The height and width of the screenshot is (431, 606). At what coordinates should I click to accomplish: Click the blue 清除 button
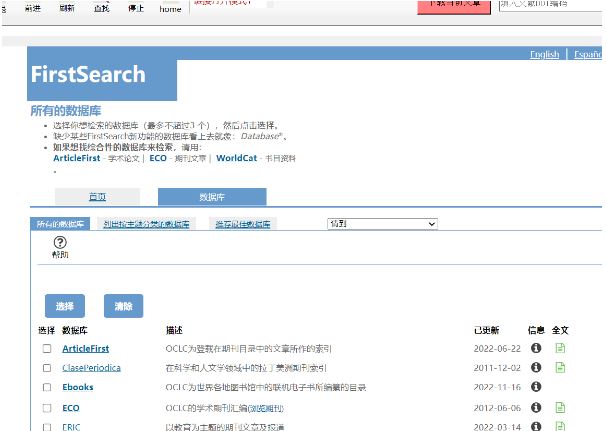pyautogui.click(x=123, y=306)
